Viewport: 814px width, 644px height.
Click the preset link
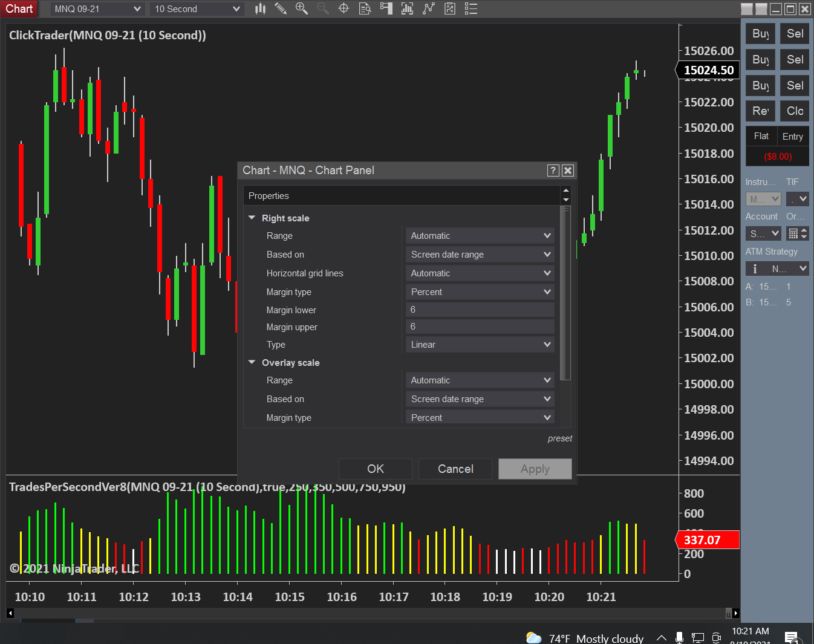coord(560,438)
